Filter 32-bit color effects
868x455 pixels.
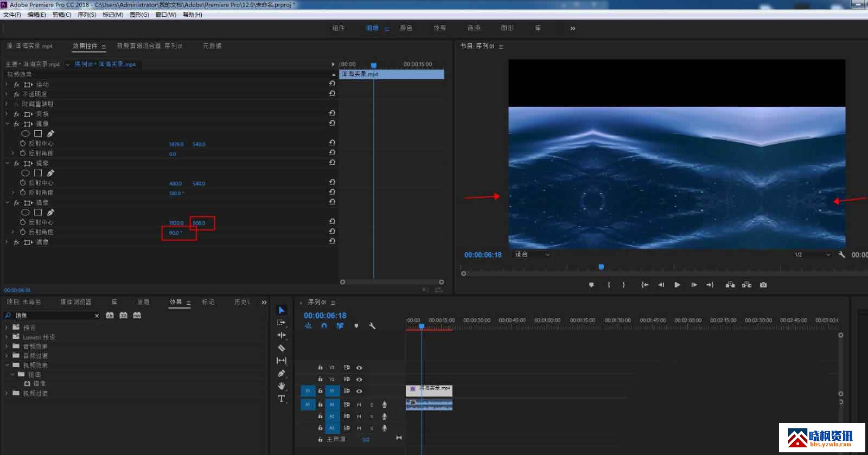[x=123, y=315]
